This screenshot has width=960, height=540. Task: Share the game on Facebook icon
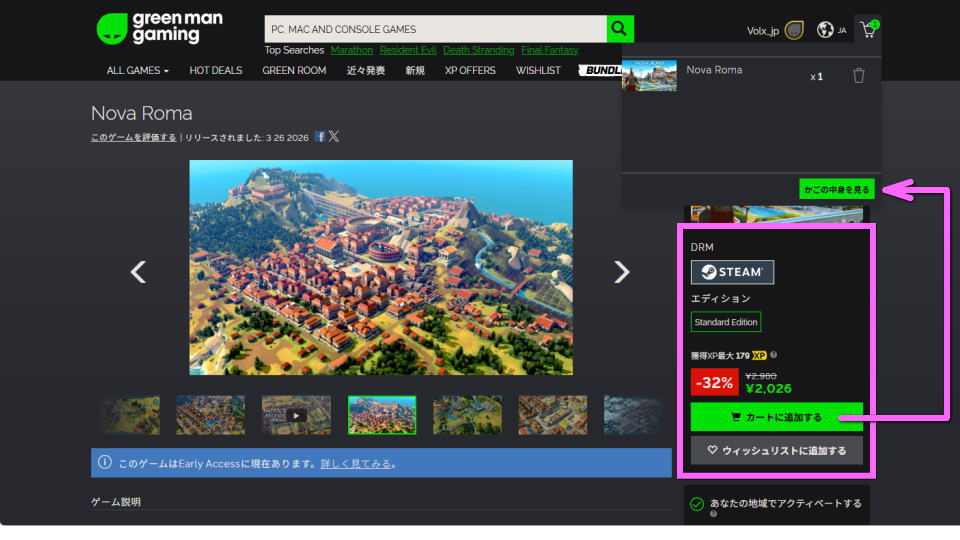320,137
